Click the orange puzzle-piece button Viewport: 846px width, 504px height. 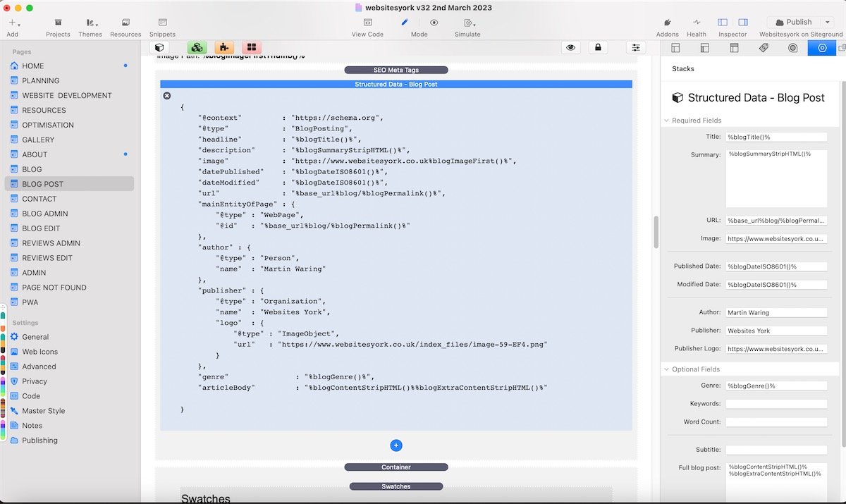(x=224, y=47)
